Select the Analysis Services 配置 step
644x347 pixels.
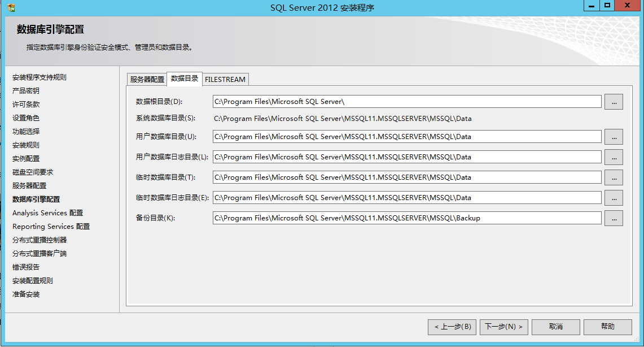pyautogui.click(x=47, y=213)
